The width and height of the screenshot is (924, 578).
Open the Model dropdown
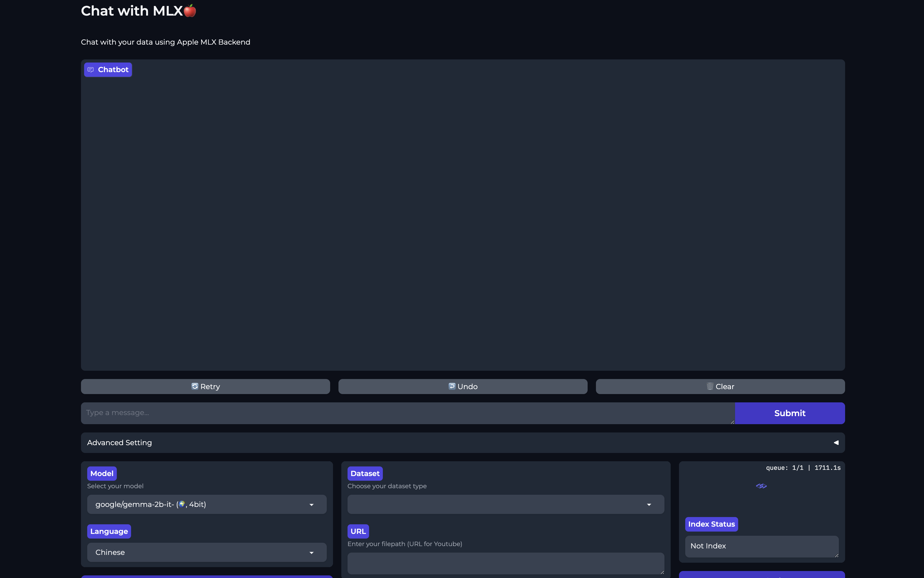point(207,505)
